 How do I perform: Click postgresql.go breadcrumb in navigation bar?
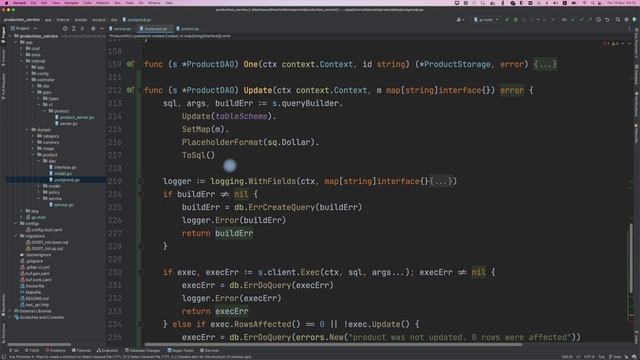pos(137,20)
